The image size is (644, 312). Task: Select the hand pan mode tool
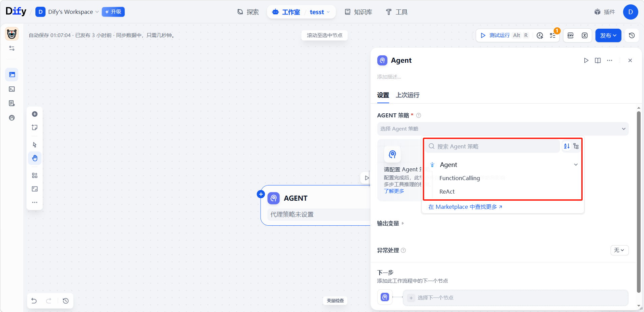coord(35,158)
